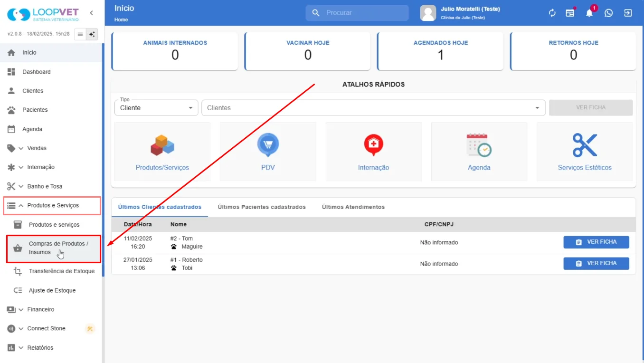Click VER FICHA for Roberto
Screen dimensions: 644x363
[596, 263]
